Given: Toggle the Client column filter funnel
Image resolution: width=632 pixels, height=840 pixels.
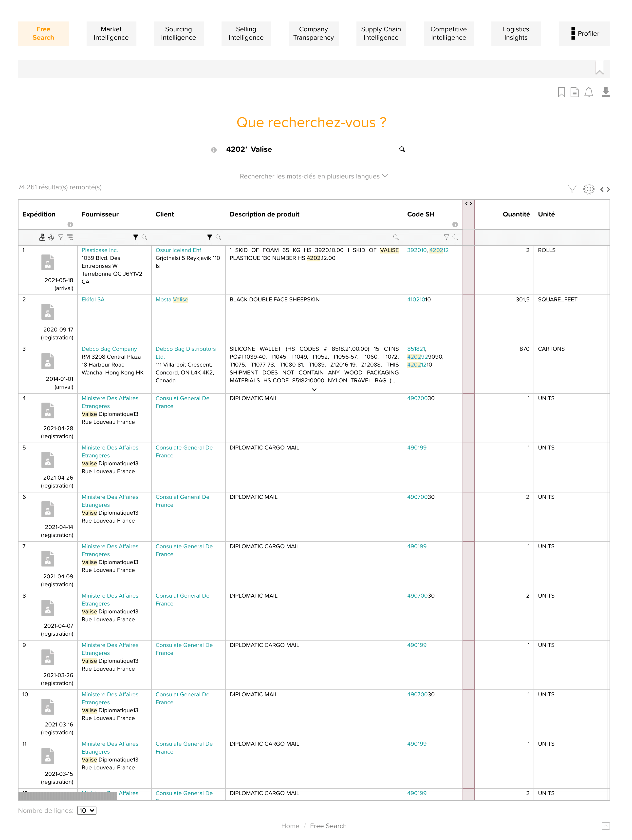Looking at the screenshot, I should [x=209, y=237].
